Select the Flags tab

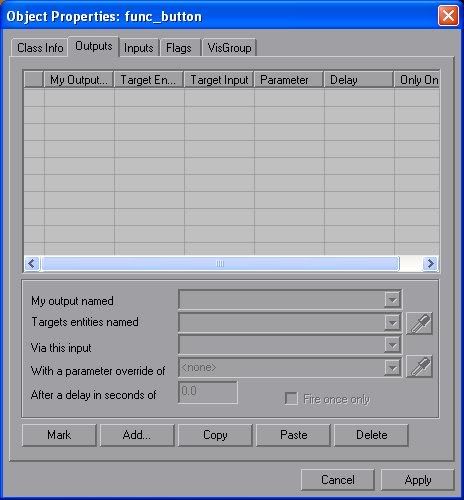click(179, 48)
